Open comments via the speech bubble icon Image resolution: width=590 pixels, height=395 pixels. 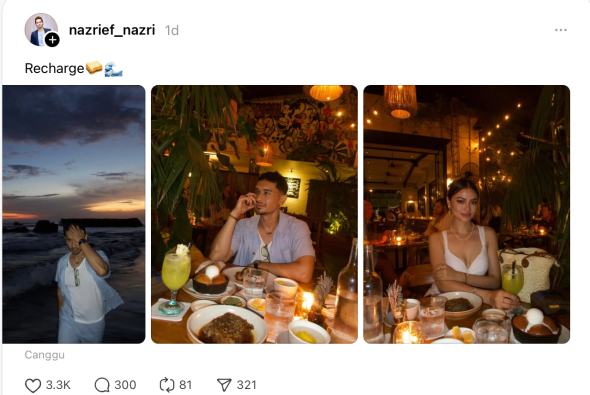tap(102, 385)
